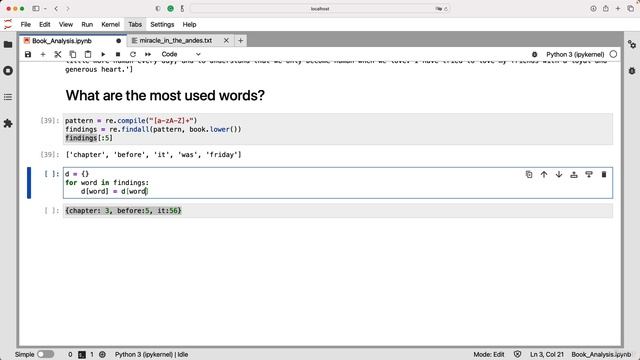Image resolution: width=640 pixels, height=360 pixels.
Task: Interrupt the kernel with the stop icon
Action: (118, 54)
